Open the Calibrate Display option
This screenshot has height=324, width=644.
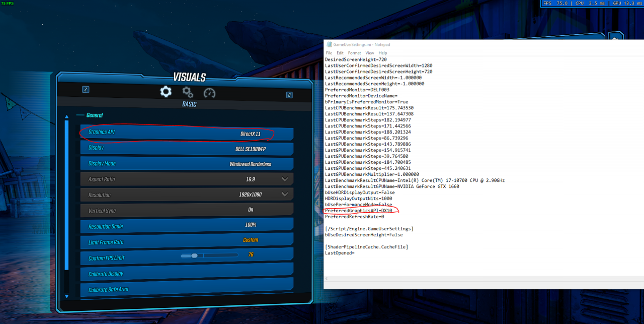[x=186, y=273]
